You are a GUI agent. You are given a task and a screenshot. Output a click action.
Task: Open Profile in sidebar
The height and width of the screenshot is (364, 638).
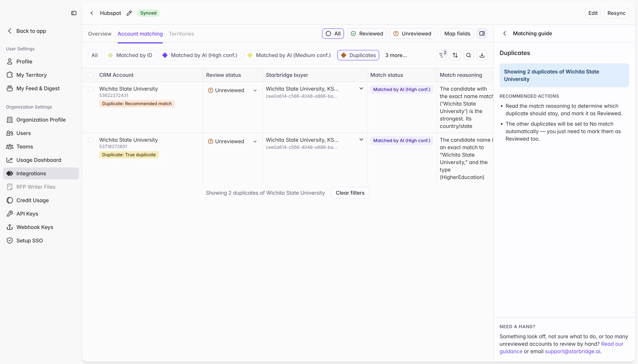(x=41, y=62)
